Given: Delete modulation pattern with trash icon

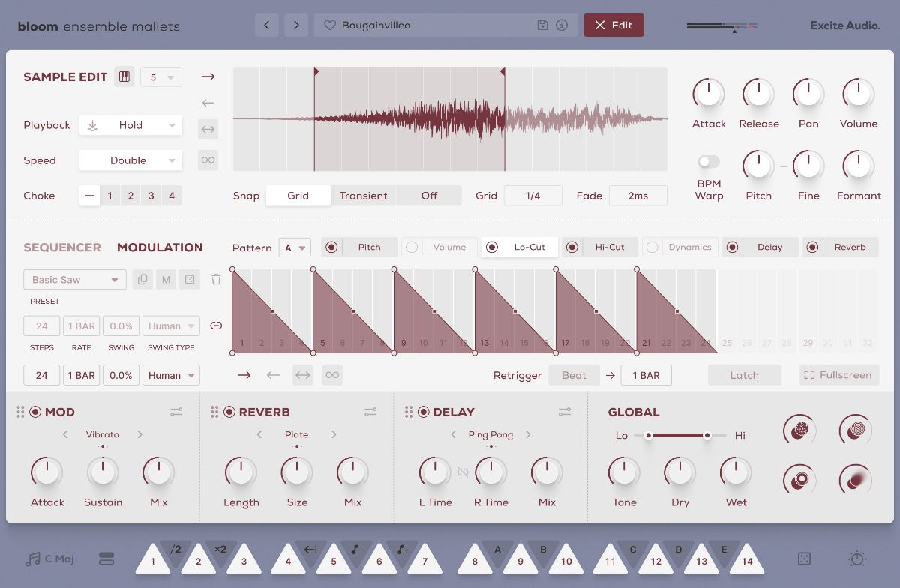Looking at the screenshot, I should pos(216,279).
